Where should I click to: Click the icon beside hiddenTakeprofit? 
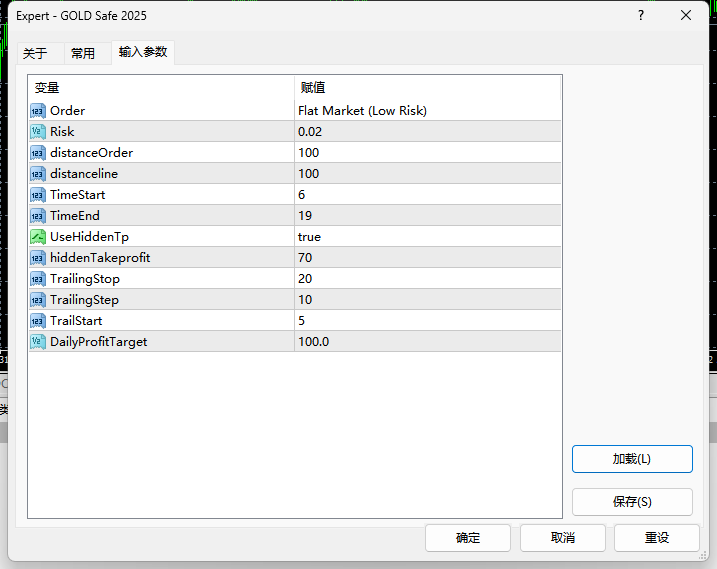[x=38, y=258]
